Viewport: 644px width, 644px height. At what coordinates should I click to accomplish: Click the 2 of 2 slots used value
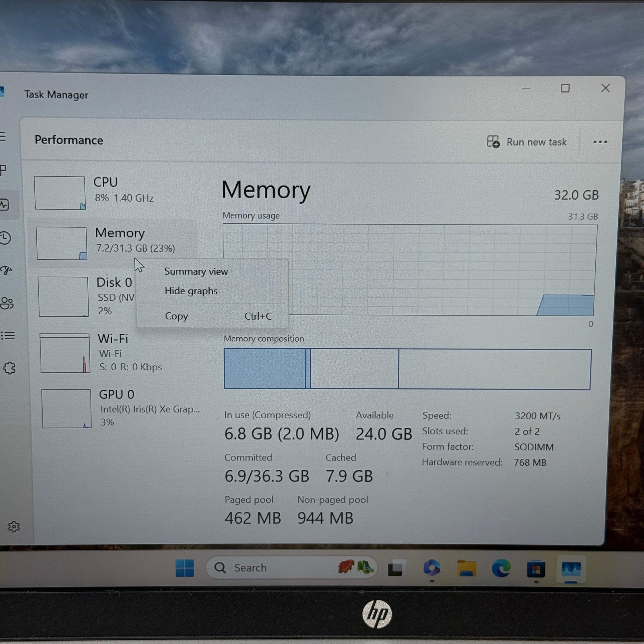click(x=527, y=431)
